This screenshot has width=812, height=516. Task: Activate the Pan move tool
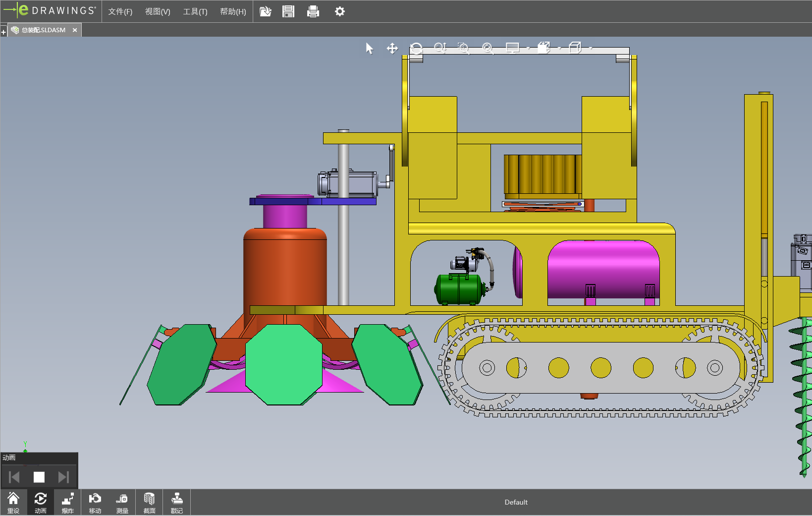pyautogui.click(x=392, y=48)
